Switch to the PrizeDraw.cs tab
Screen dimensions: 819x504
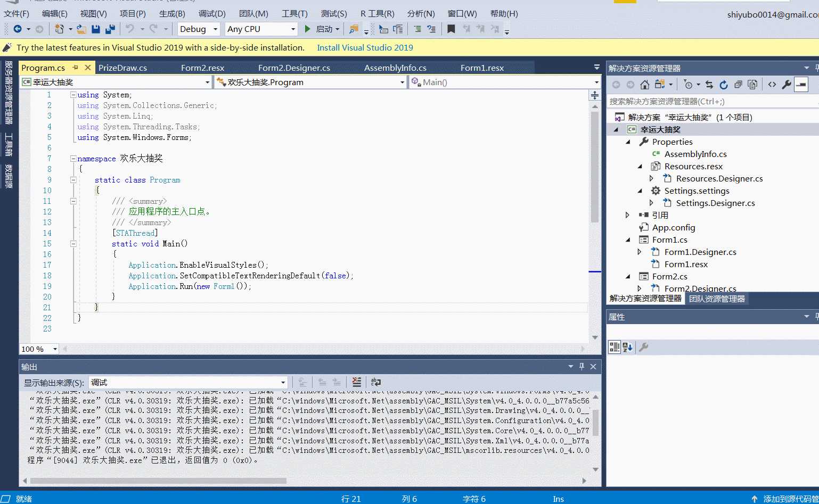pyautogui.click(x=122, y=68)
